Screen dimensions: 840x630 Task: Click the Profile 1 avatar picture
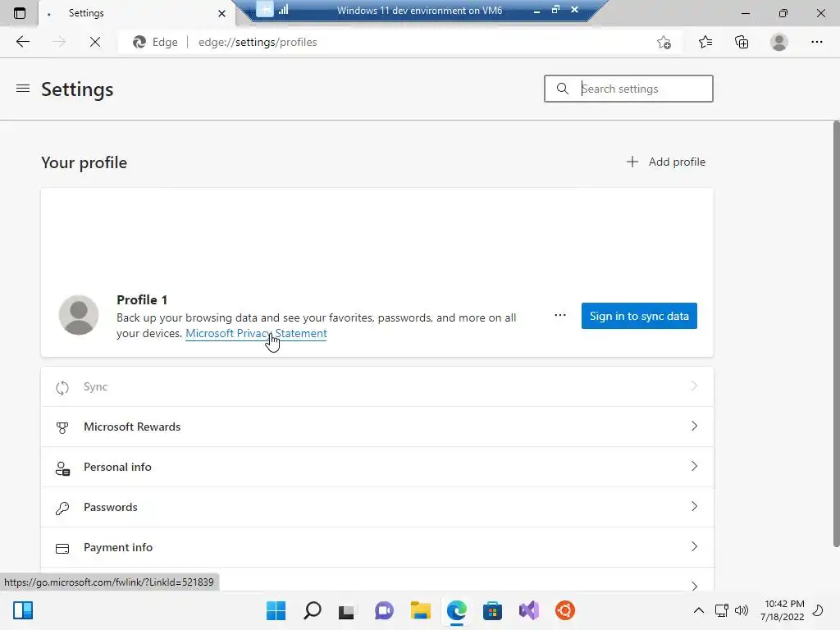point(79,315)
